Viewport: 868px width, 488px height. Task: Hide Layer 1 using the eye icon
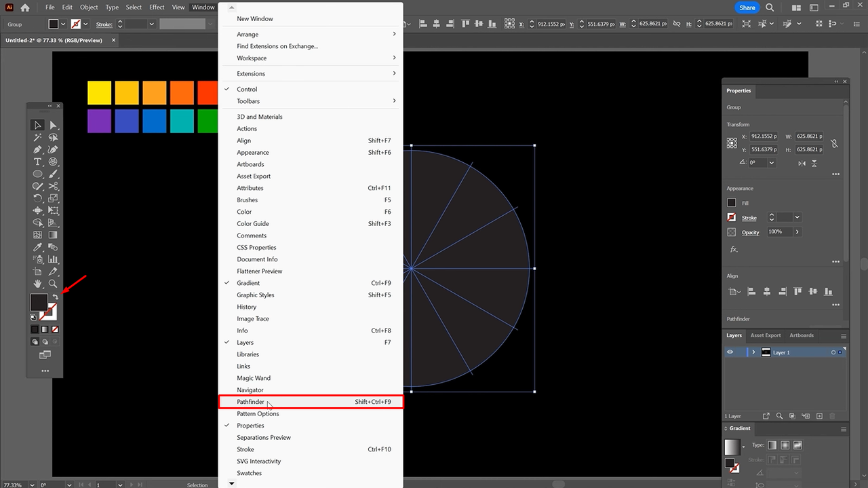tap(730, 352)
